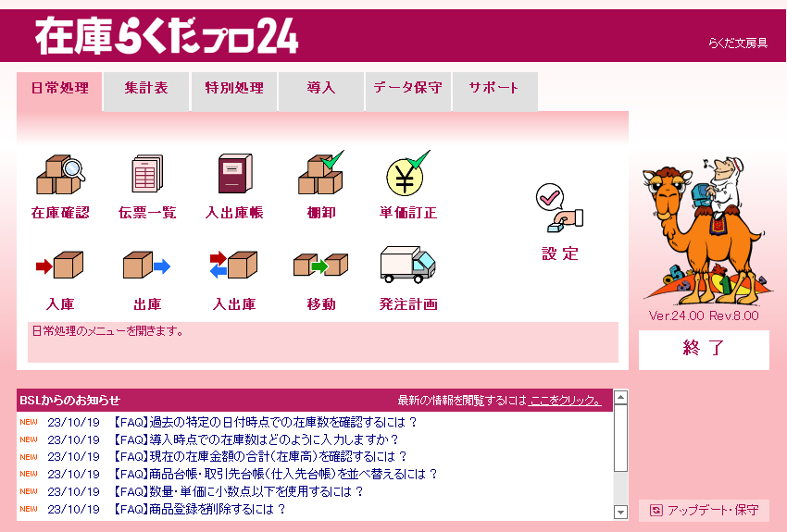The width and height of the screenshot is (787, 532).
Task: Follow the ここをクリック link
Action: 565,401
